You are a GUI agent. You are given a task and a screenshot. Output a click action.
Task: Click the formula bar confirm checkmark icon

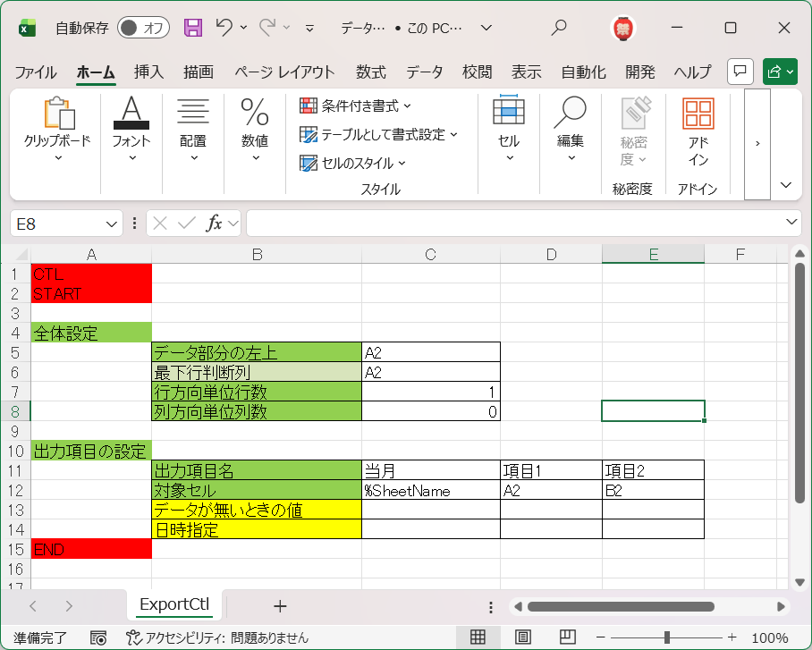(x=186, y=224)
